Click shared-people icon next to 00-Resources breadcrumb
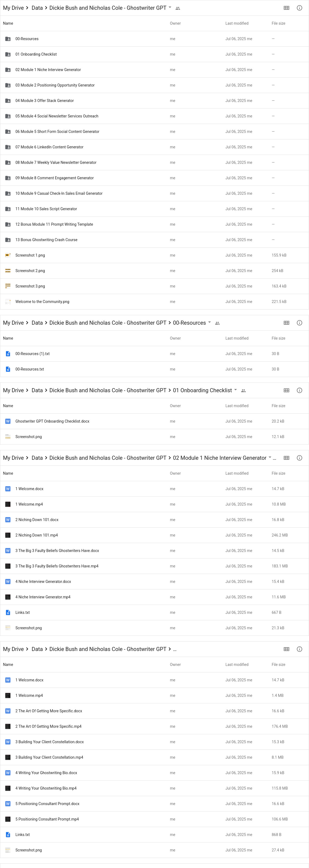The image size is (309, 868). pyautogui.click(x=217, y=323)
